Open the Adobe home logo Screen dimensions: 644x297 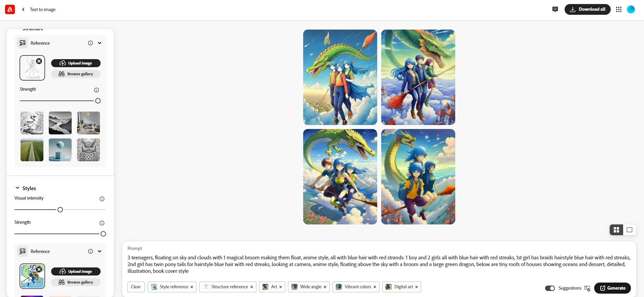tap(10, 9)
